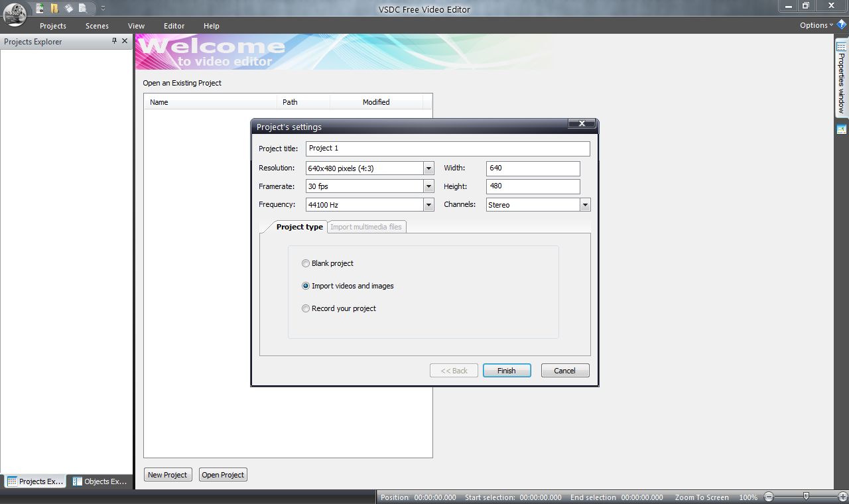Close the Project's settings dialog
This screenshot has height=504, width=849.
pos(582,124)
